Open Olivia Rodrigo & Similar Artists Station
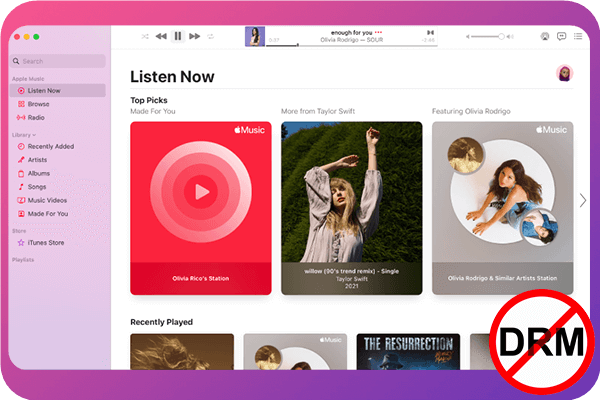The width and height of the screenshot is (600, 400). pyautogui.click(x=502, y=208)
